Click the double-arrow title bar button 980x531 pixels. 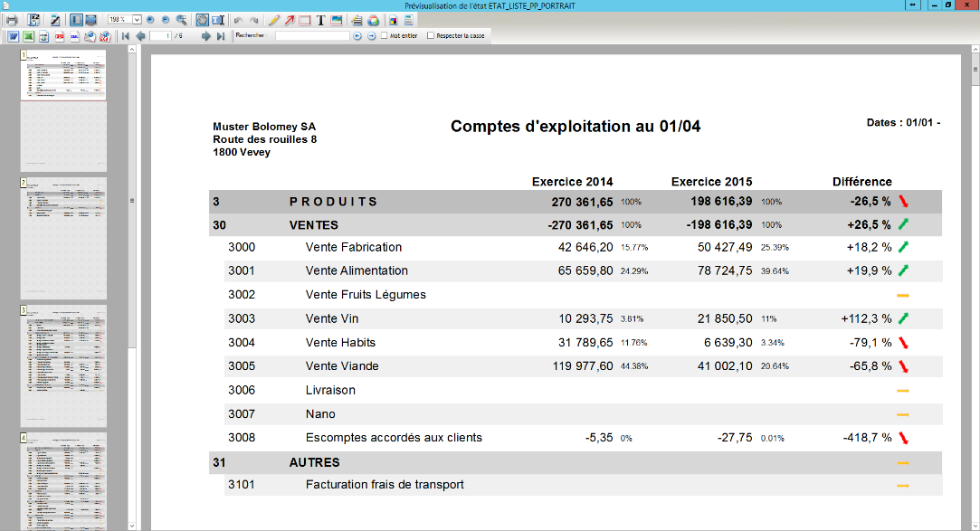(913, 5)
